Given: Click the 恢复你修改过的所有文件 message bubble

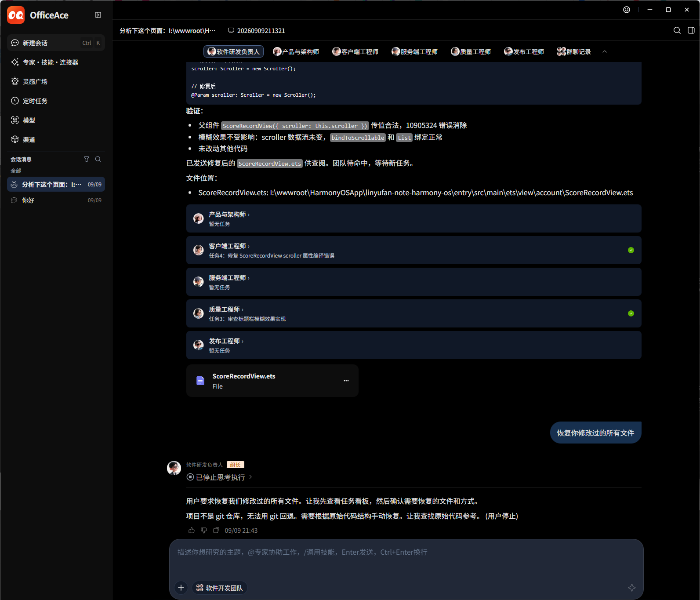Looking at the screenshot, I should [595, 433].
